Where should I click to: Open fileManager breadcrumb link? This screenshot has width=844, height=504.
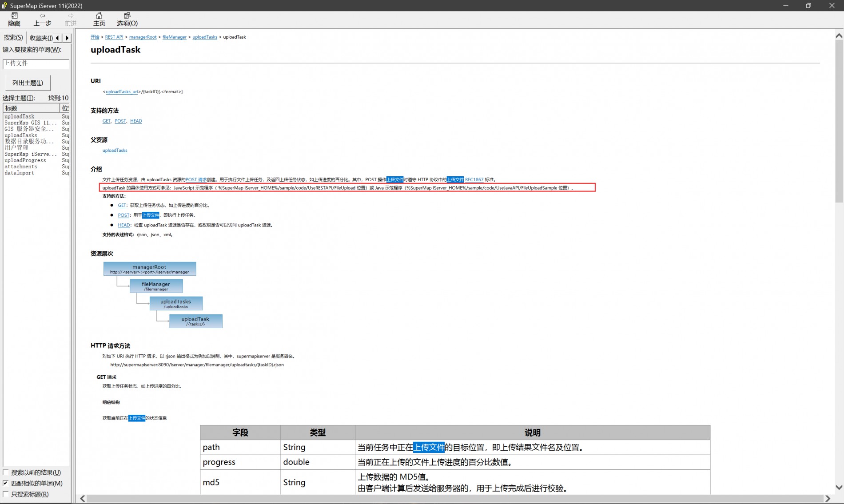pos(175,37)
